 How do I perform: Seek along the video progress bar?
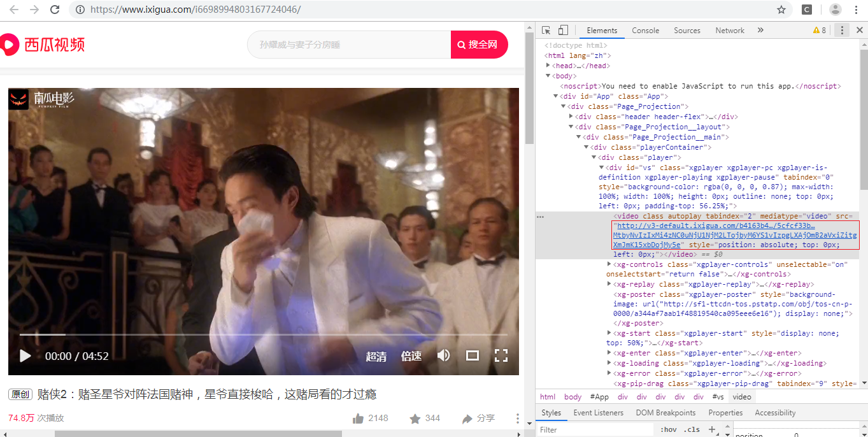[x=264, y=334]
